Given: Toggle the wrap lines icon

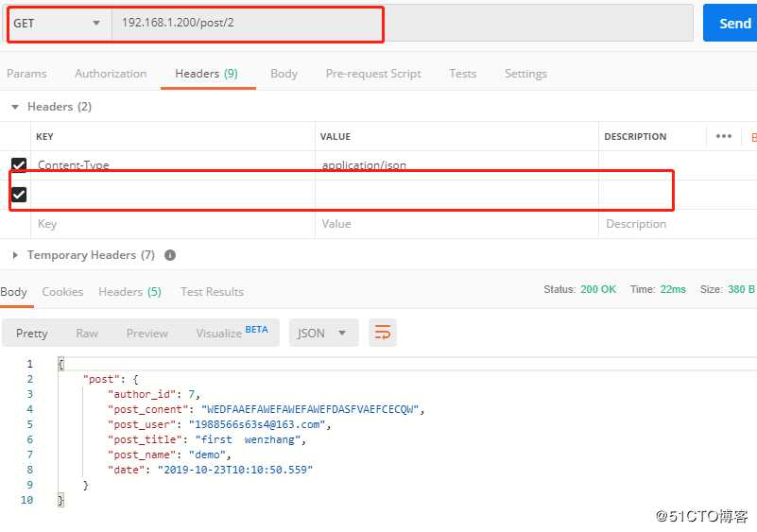Looking at the screenshot, I should coord(383,333).
